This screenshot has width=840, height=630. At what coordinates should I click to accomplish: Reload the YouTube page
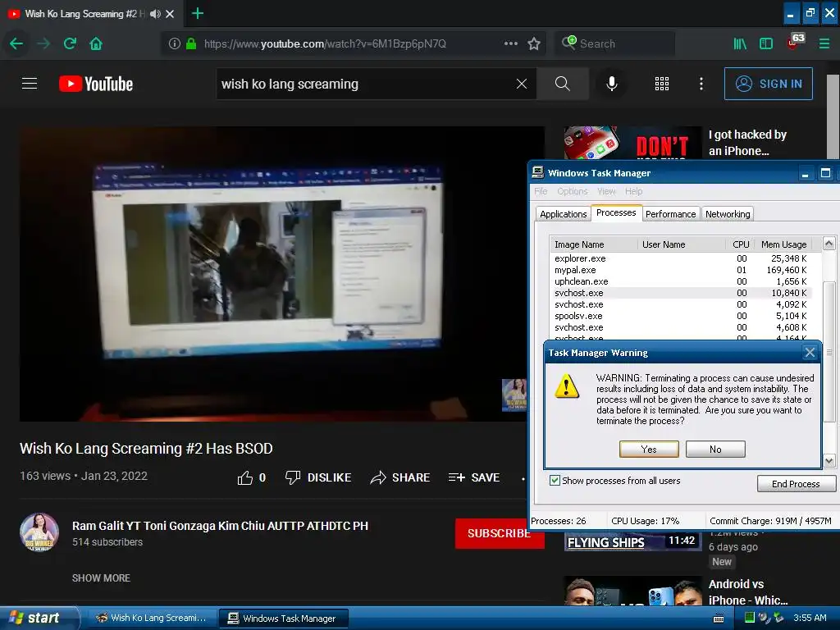70,43
